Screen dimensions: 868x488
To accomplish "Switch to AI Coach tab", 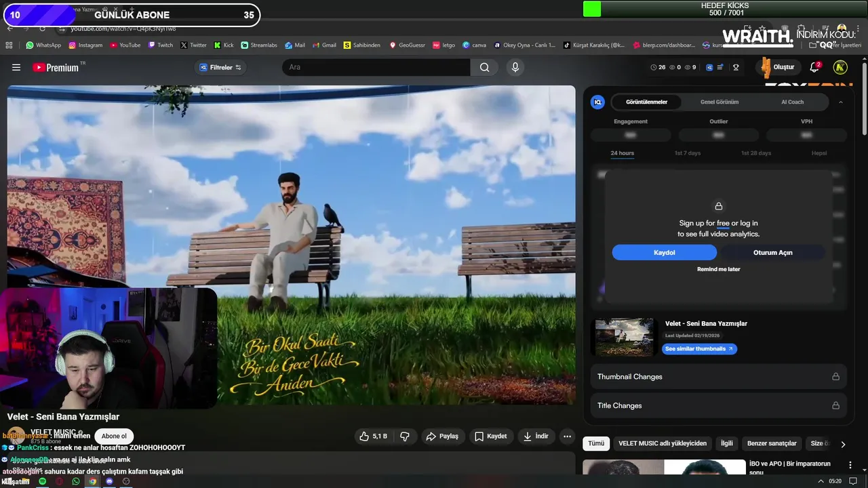I will tap(792, 102).
